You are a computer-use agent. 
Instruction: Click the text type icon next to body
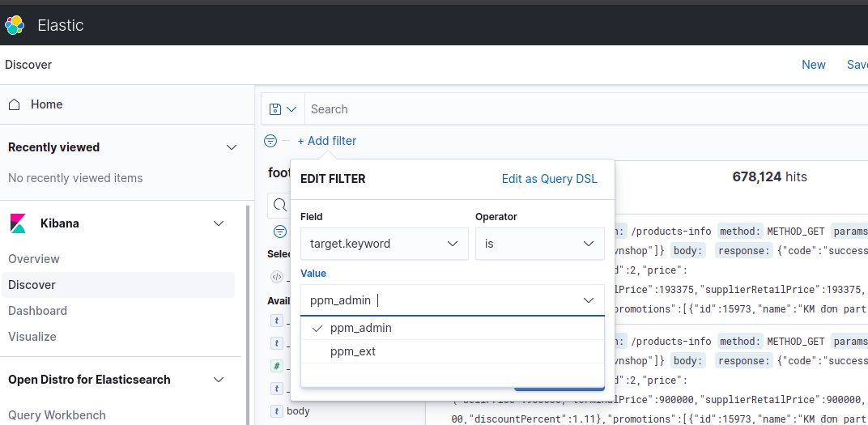pos(277,411)
